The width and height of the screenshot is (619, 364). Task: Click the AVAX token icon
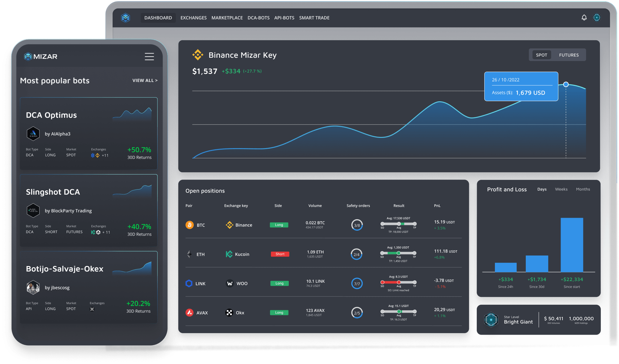(x=189, y=312)
